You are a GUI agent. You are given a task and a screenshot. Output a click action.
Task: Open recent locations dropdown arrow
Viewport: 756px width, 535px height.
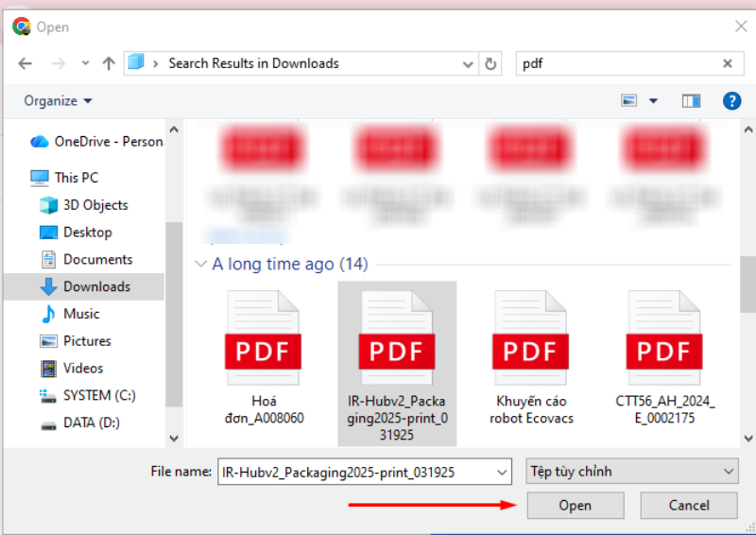click(85, 63)
